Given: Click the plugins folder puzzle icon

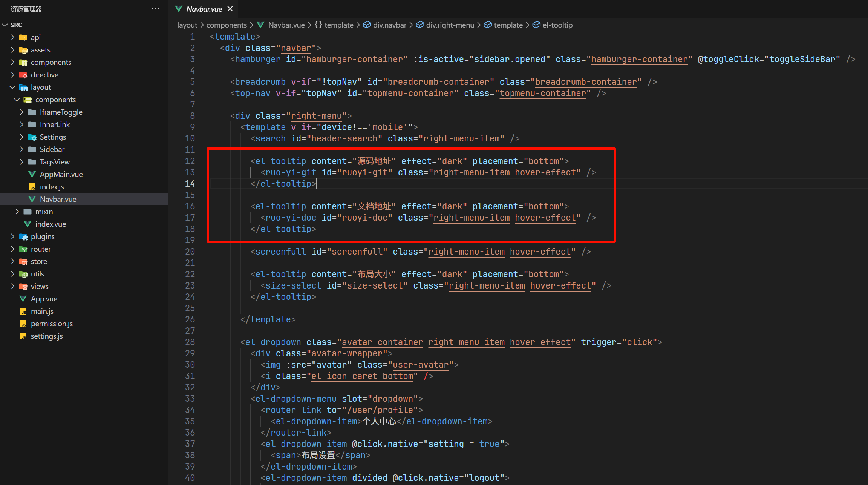Looking at the screenshot, I should coord(23,236).
